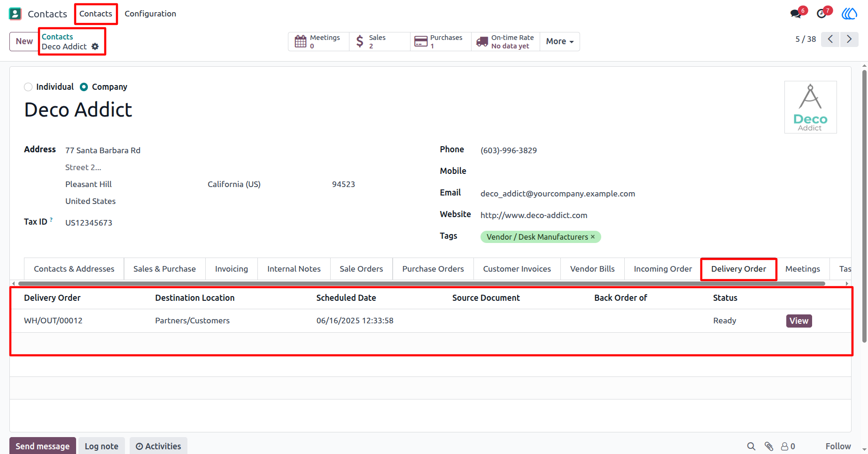This screenshot has height=454, width=868.
Task: Click Send message button
Action: [x=42, y=446]
